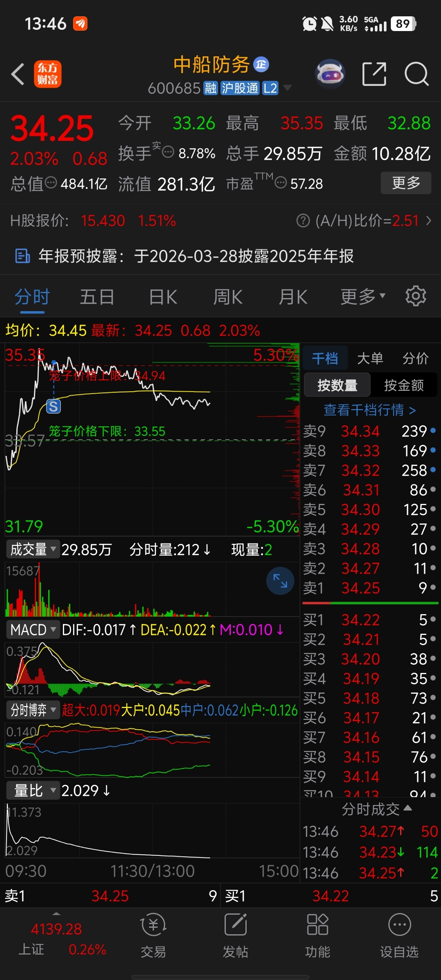
Task: Tap the battery indicator showing 89
Action: (403, 24)
